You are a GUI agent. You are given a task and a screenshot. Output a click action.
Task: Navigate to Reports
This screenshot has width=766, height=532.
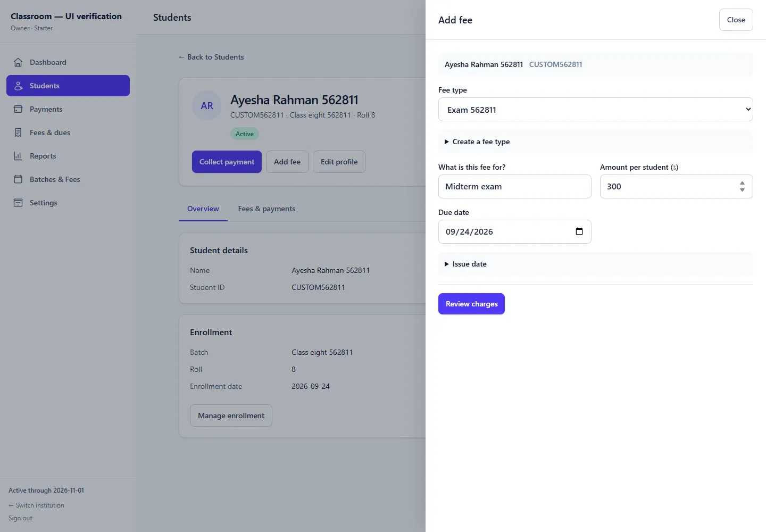[68, 156]
